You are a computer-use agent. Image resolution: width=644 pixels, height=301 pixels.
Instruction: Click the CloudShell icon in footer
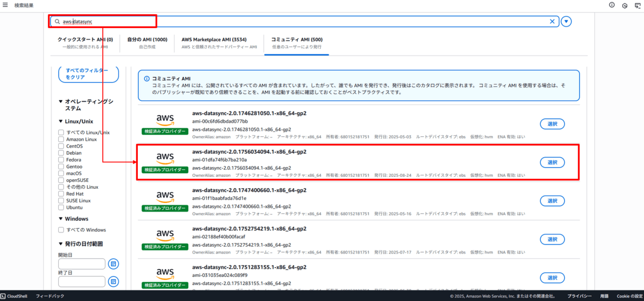[3, 296]
